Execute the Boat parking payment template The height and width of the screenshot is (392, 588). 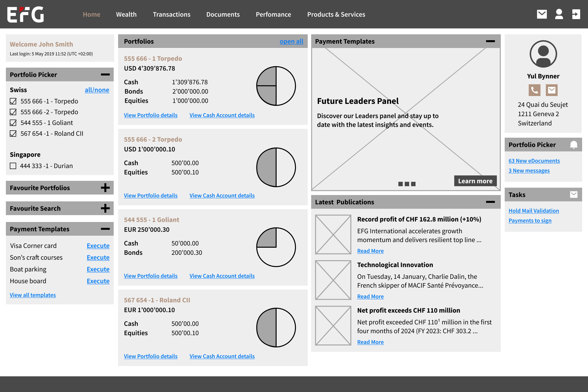98,269
